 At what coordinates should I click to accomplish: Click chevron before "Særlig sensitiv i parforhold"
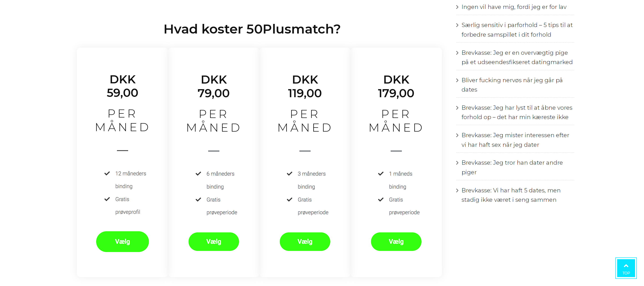457,25
